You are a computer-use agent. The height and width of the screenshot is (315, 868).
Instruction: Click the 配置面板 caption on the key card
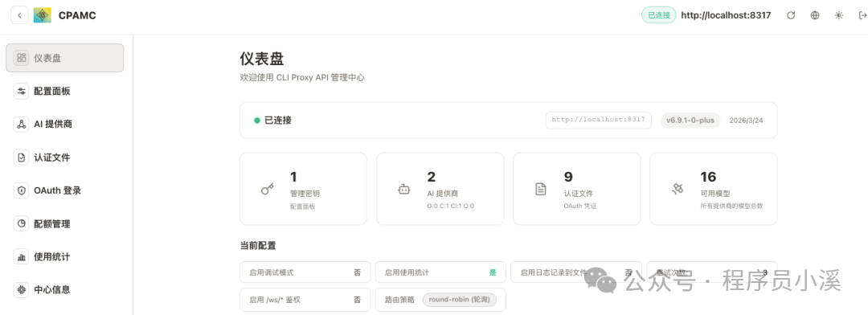302,206
